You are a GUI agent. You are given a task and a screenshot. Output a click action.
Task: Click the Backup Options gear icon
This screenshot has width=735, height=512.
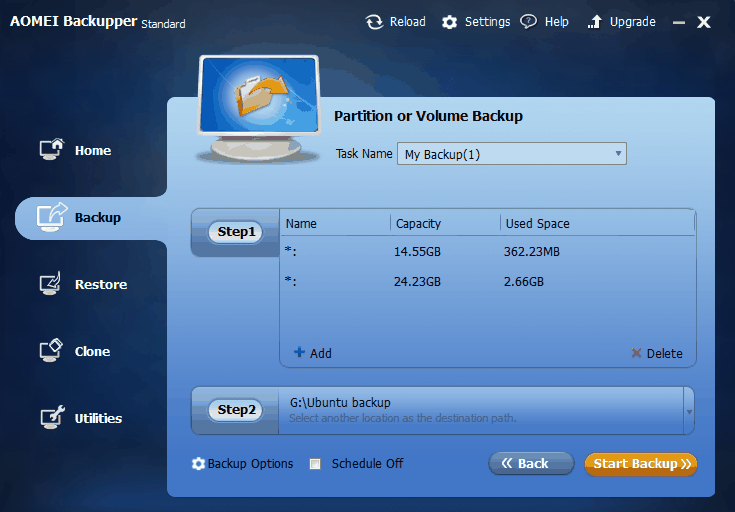tap(198, 464)
